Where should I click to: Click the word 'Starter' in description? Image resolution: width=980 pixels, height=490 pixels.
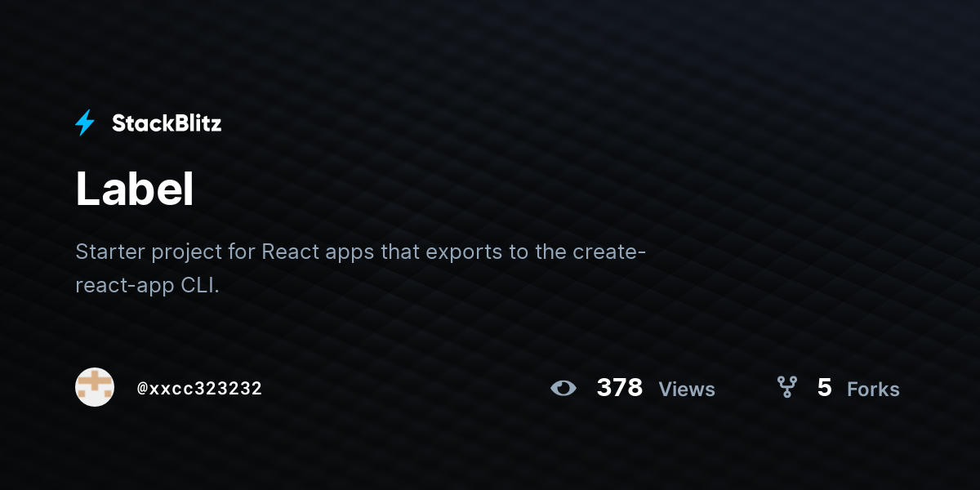tap(110, 251)
